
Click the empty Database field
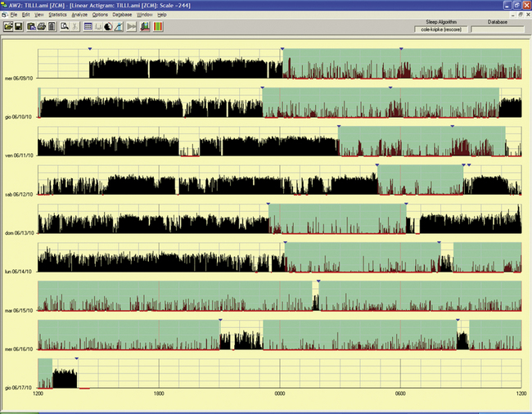(x=498, y=29)
